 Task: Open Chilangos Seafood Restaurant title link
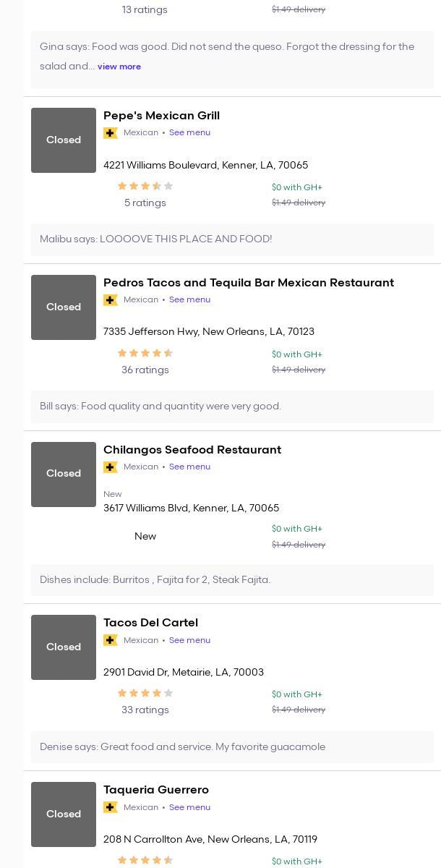click(192, 450)
